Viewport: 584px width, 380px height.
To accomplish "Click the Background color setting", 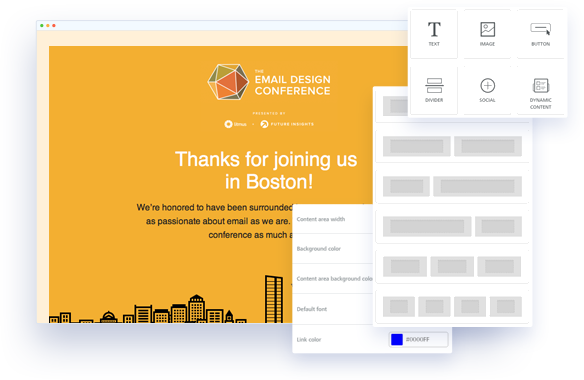I will (x=333, y=248).
